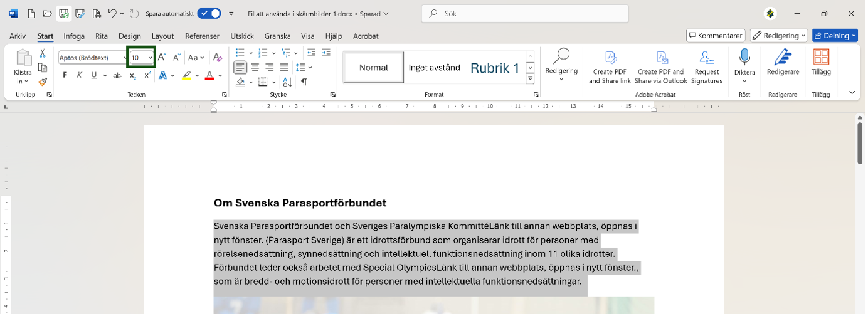Sort the selected text alphabetically

point(287,82)
